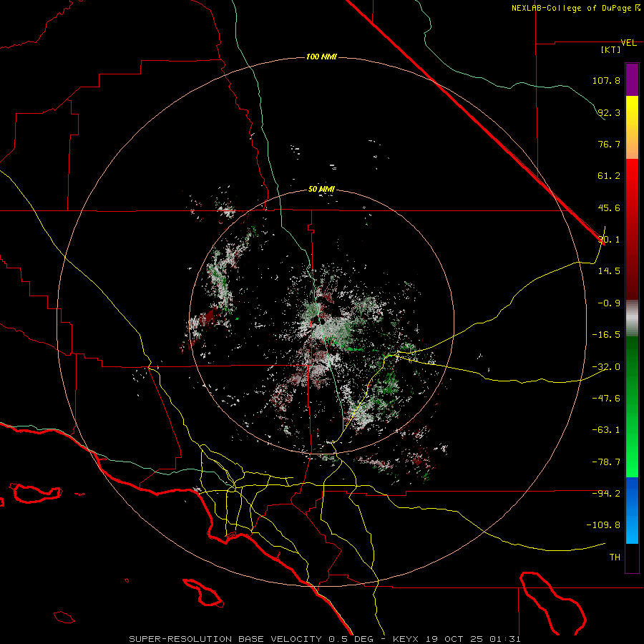Image resolution: width=644 pixels, height=644 pixels.
Task: Pick the black TH segment of the color bar
Action: click(x=632, y=558)
